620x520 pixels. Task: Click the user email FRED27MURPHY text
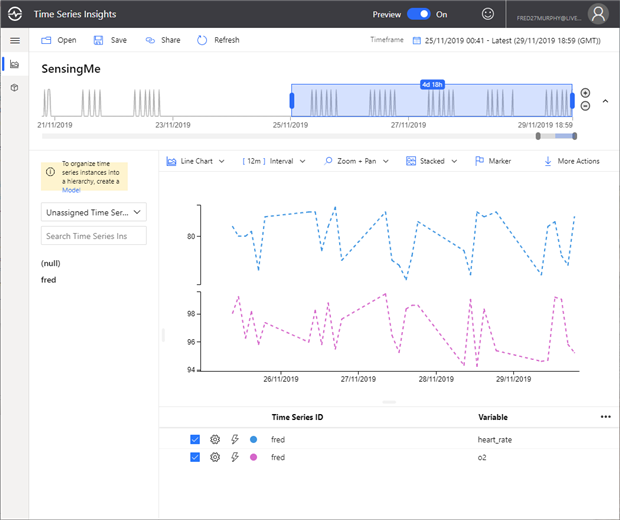point(549,18)
